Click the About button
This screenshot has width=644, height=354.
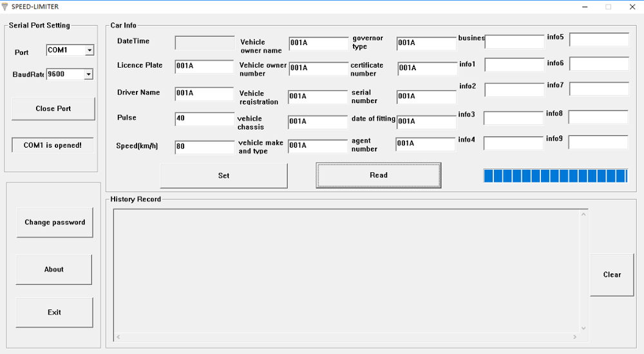click(54, 270)
